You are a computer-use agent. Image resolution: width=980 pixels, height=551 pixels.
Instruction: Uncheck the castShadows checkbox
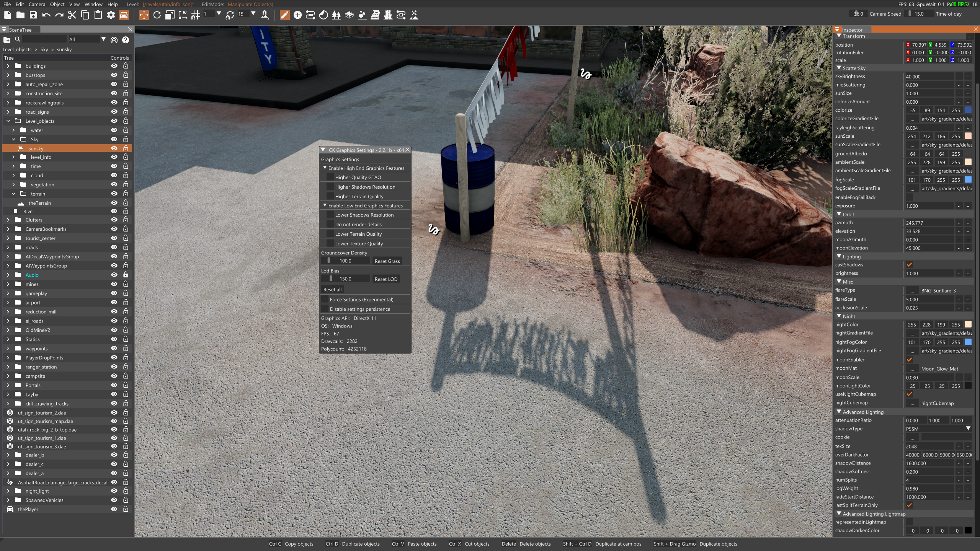tap(909, 265)
